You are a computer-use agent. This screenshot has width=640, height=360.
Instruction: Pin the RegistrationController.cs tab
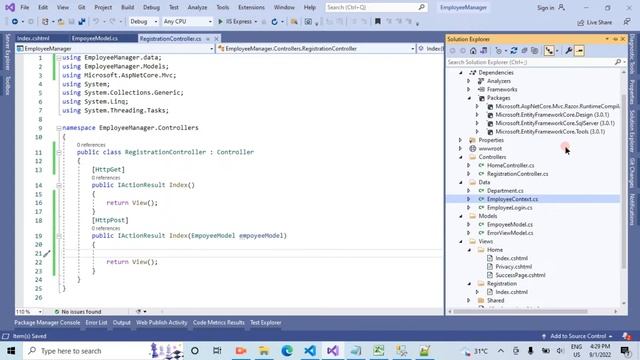(208, 39)
